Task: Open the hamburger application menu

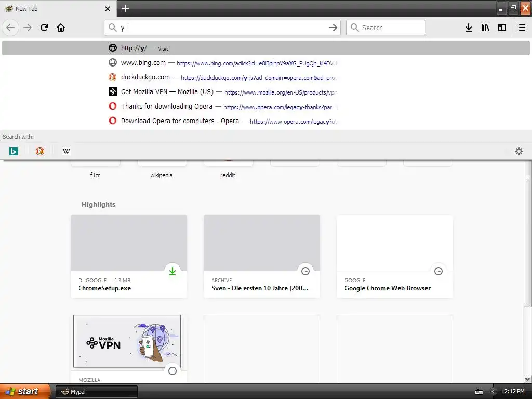Action: pos(522,28)
